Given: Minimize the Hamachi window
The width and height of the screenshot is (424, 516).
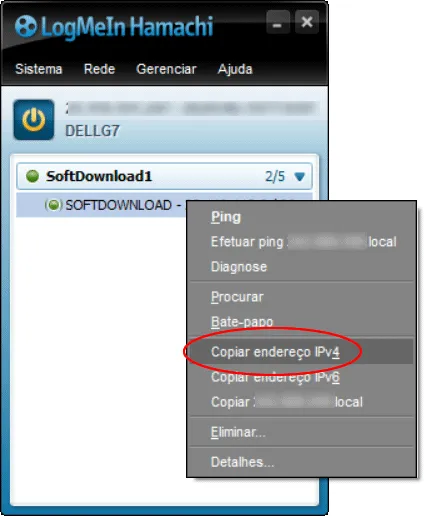Looking at the screenshot, I should coord(278,22).
